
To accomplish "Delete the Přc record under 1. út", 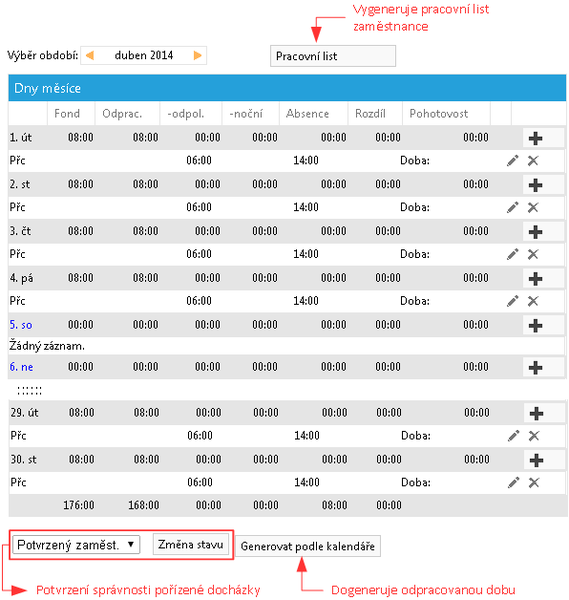I will (x=533, y=161).
